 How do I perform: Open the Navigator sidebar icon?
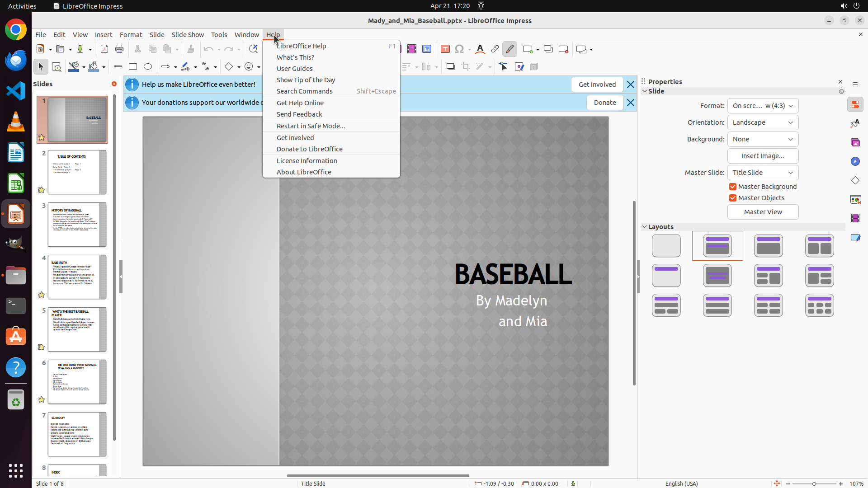coord(855,161)
